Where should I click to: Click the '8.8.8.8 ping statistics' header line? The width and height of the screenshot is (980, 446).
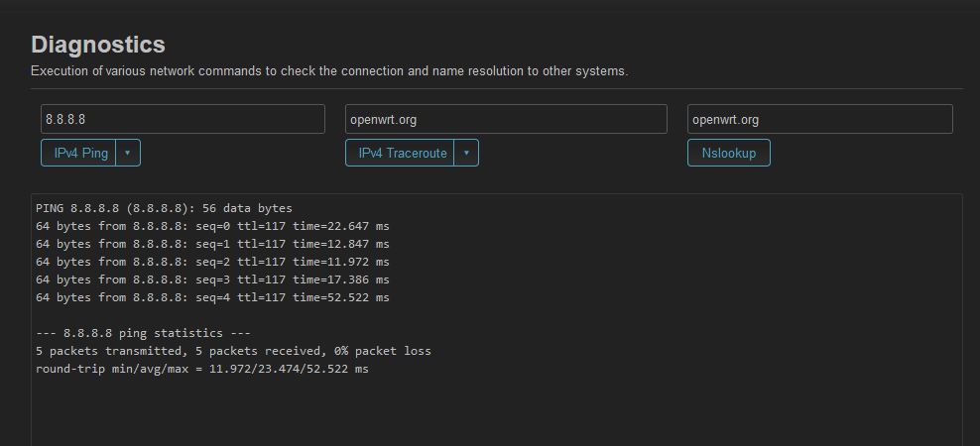pyautogui.click(x=143, y=333)
